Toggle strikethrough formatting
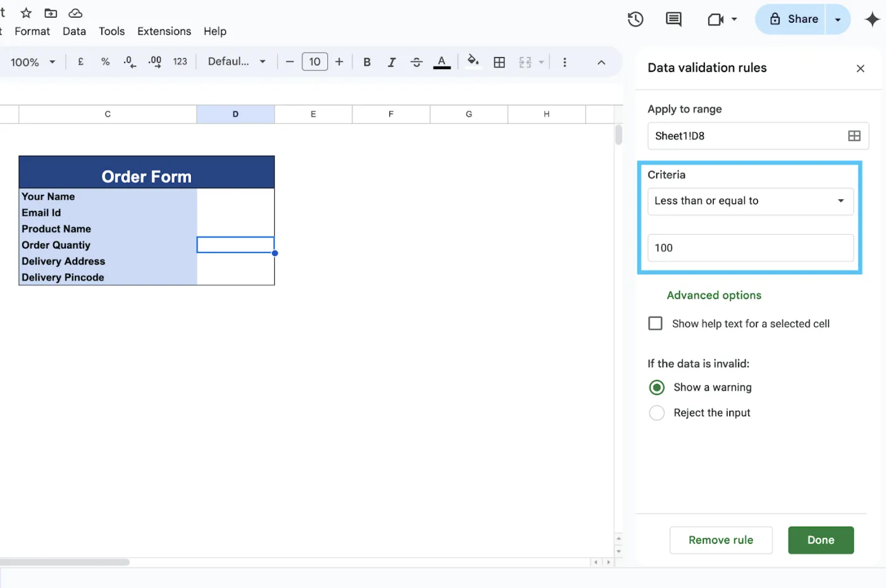 [416, 61]
